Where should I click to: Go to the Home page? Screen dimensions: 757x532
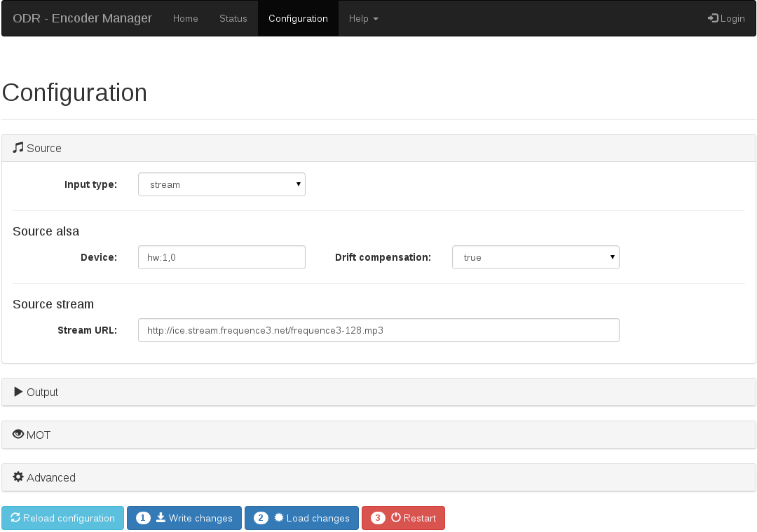(x=185, y=18)
